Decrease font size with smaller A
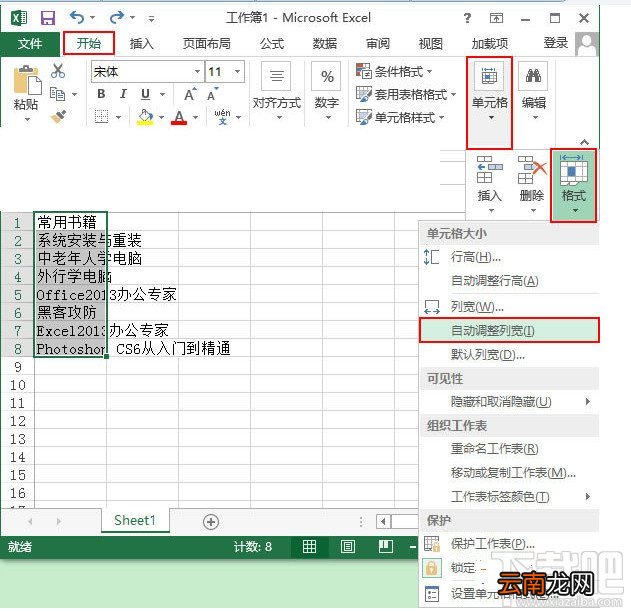This screenshot has width=631, height=612. tap(212, 94)
